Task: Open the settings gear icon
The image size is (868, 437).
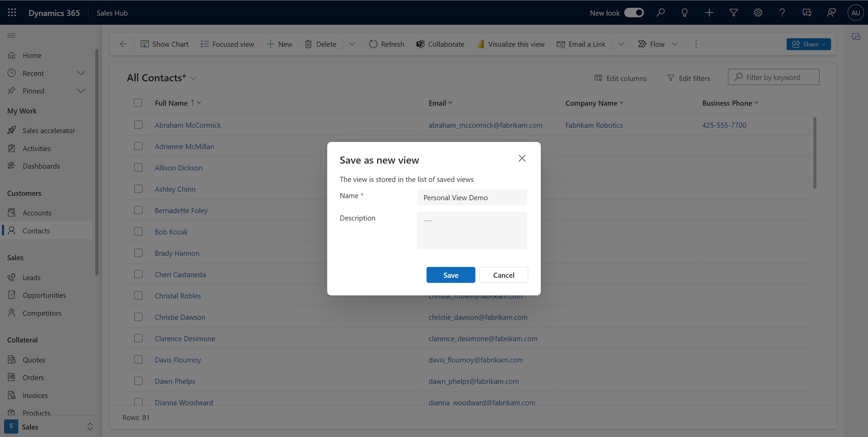Action: click(758, 13)
